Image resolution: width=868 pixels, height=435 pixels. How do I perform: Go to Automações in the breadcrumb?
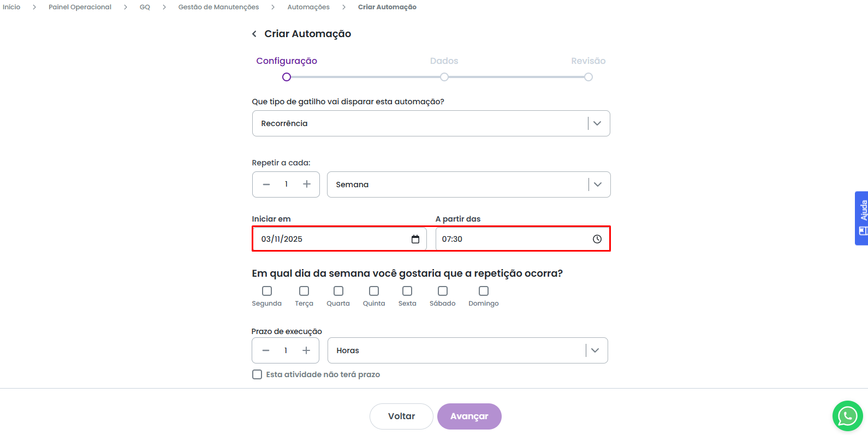pos(308,7)
